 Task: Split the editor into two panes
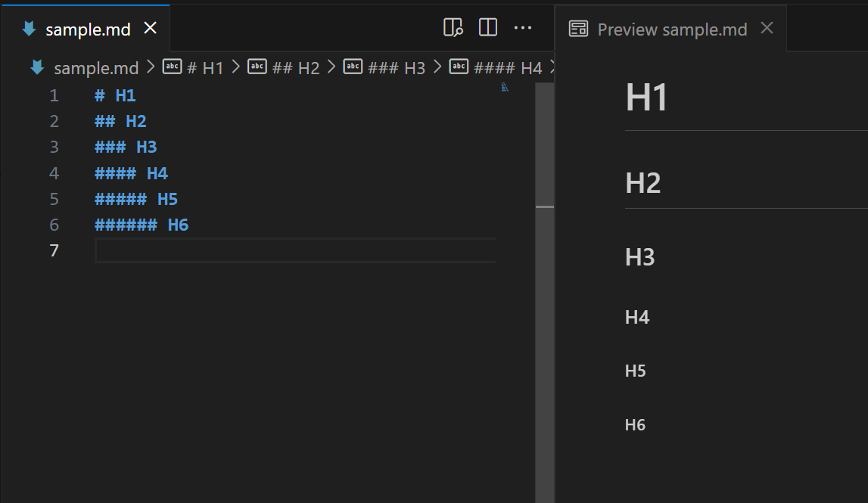tap(487, 27)
